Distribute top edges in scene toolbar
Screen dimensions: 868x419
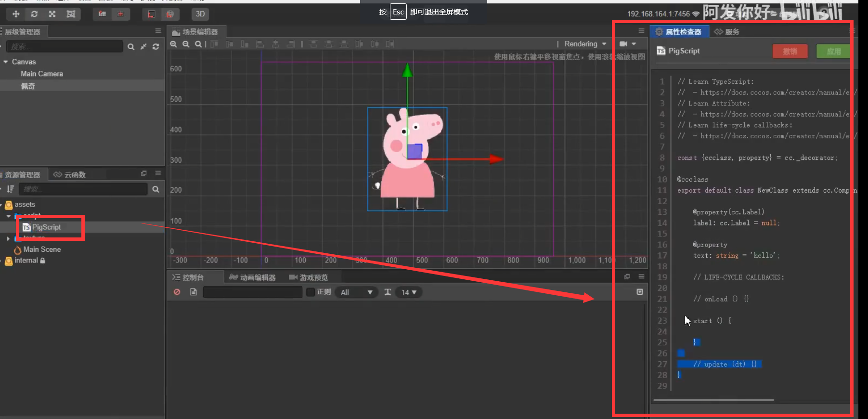click(x=313, y=44)
